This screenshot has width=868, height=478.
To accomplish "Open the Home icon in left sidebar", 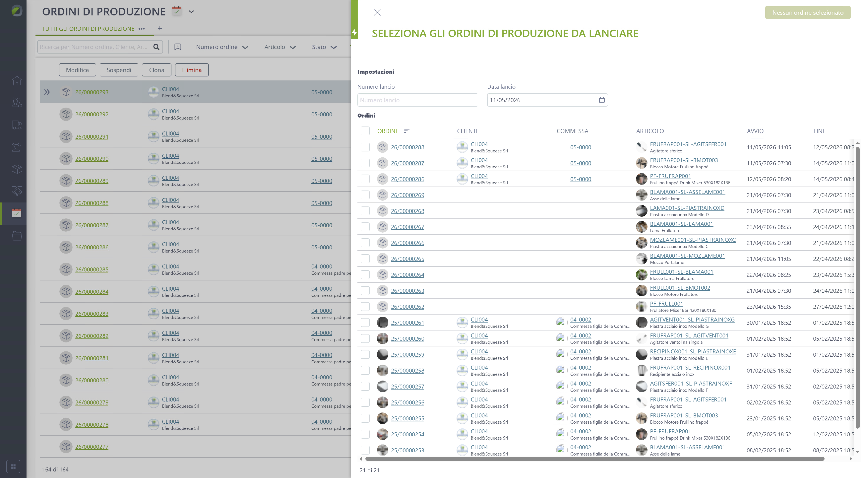I will click(x=17, y=81).
